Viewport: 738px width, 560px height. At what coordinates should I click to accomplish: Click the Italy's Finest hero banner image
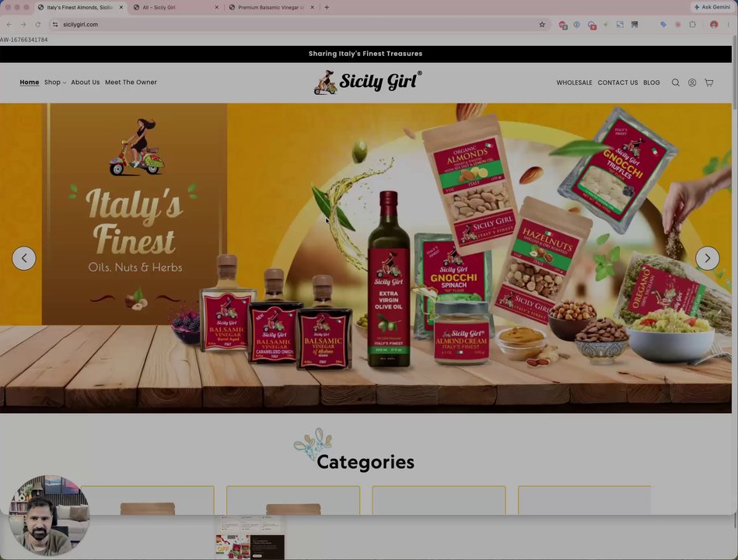[366, 258]
